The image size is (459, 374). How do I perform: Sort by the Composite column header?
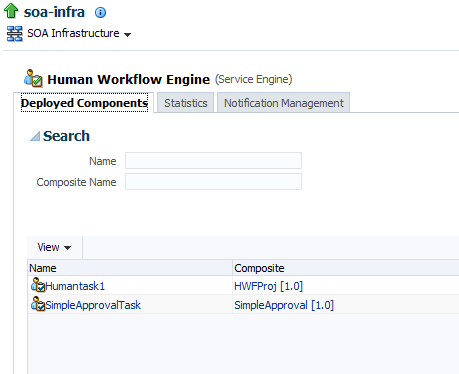tap(346, 268)
